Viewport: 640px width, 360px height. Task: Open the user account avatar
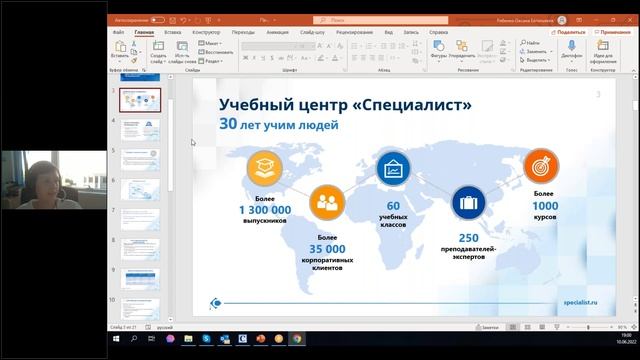coord(562,20)
